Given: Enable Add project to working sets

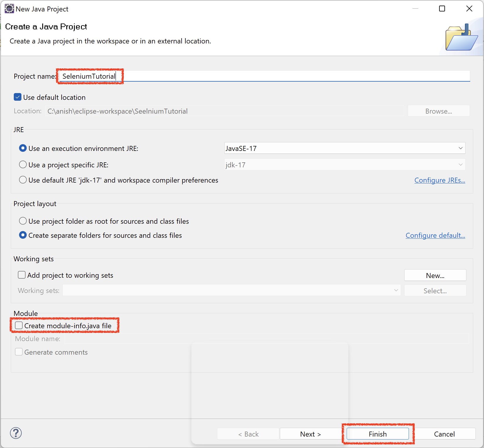Looking at the screenshot, I should click(x=22, y=275).
